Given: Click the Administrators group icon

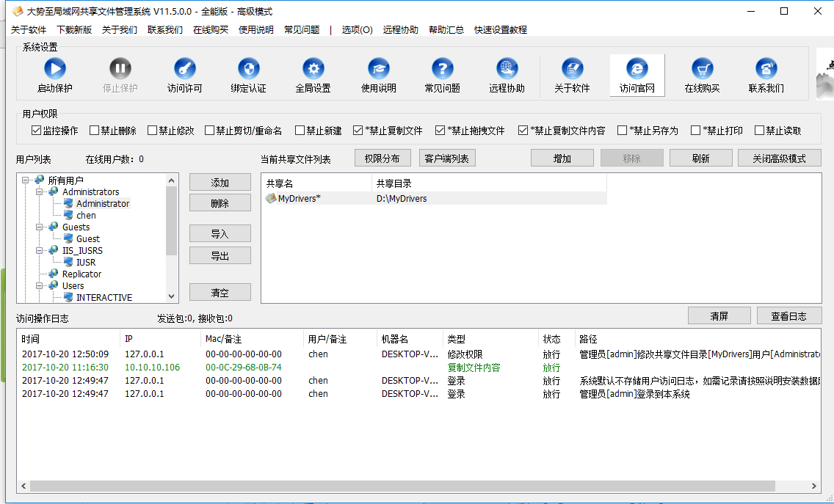Looking at the screenshot, I should click(x=53, y=191).
